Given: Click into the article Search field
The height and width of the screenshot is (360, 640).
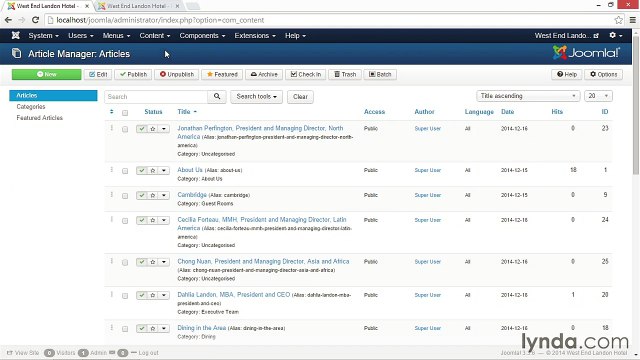Looking at the screenshot, I should coord(156,97).
